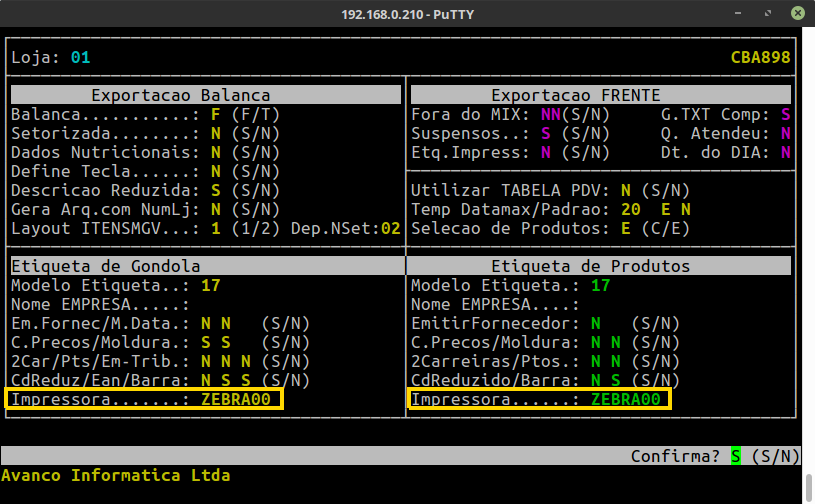Select the Produtos Impressora ZEBRA00 field
The width and height of the screenshot is (815, 504).
tap(625, 400)
